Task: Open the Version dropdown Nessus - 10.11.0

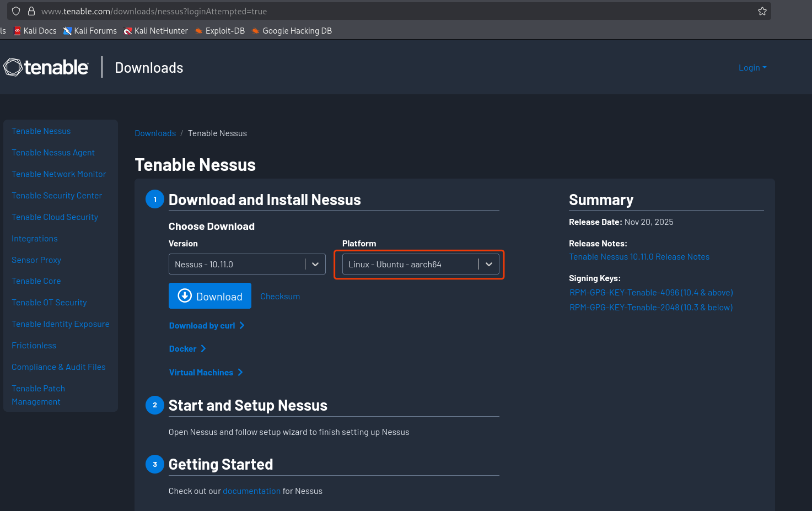Action: click(247, 264)
